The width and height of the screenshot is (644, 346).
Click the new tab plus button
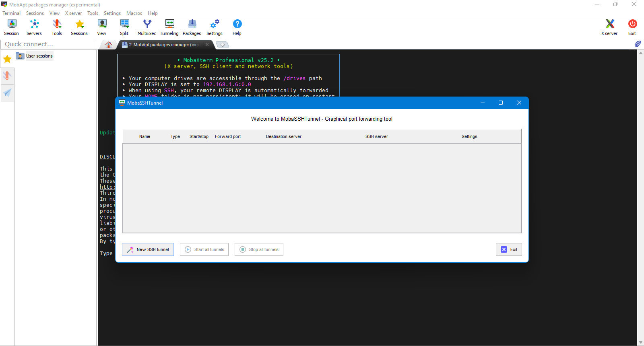point(222,45)
